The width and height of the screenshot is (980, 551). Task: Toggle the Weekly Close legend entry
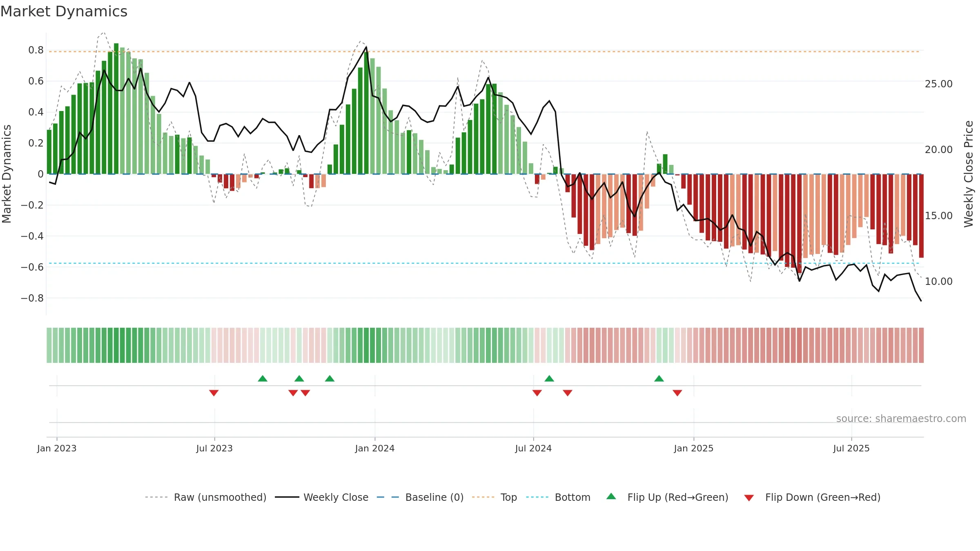pyautogui.click(x=321, y=497)
